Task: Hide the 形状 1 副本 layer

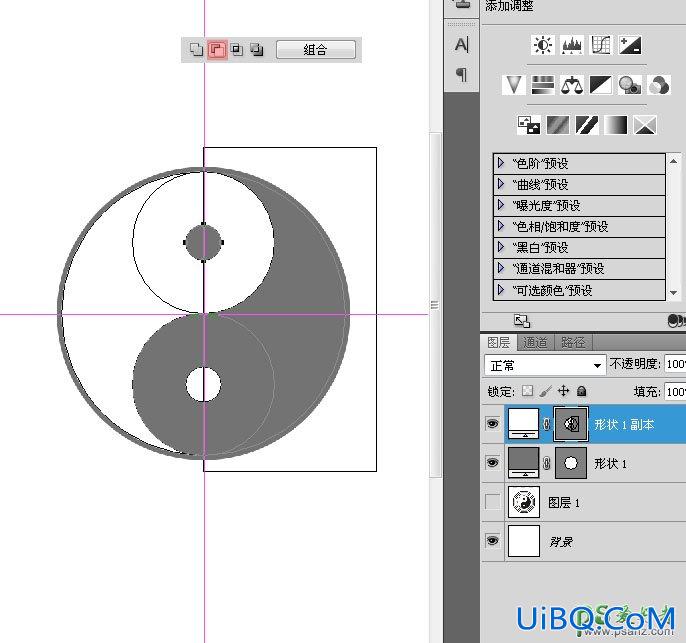Action: point(493,423)
